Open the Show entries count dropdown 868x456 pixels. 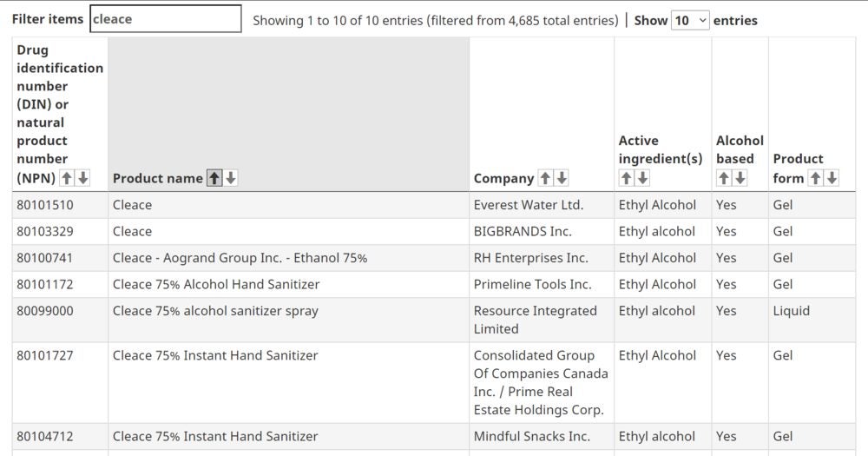coord(690,21)
